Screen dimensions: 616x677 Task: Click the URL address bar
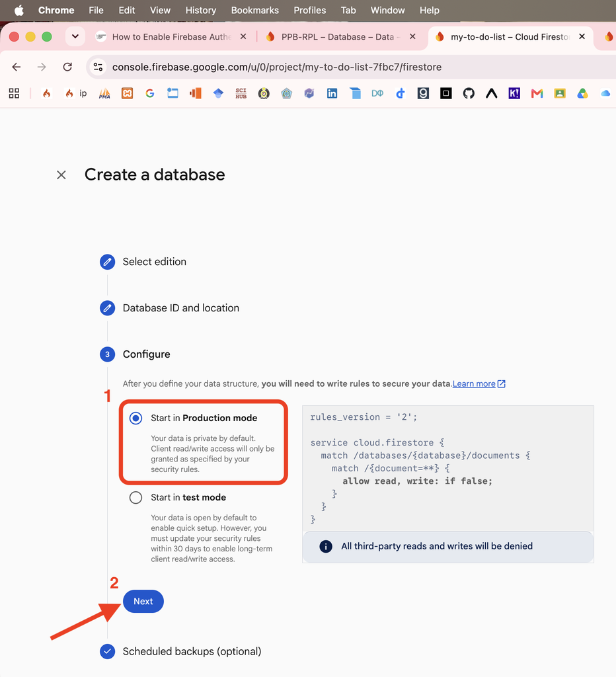pyautogui.click(x=276, y=67)
